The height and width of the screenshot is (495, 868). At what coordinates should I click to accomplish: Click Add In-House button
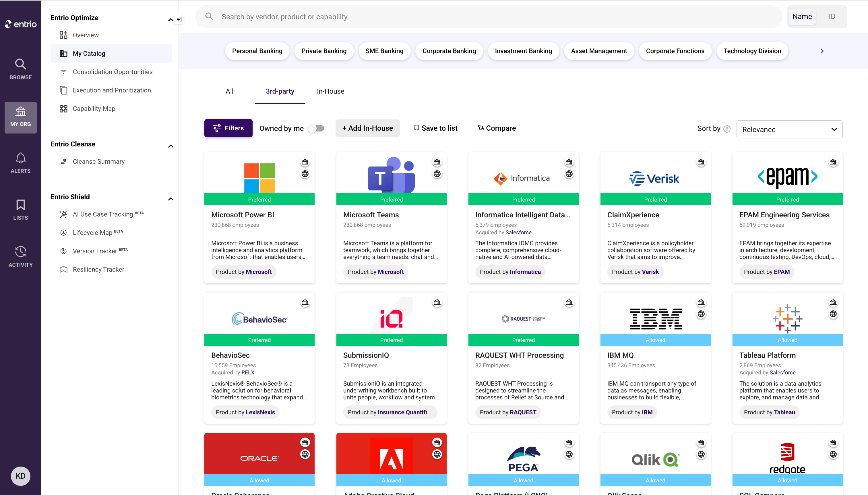[x=367, y=128]
